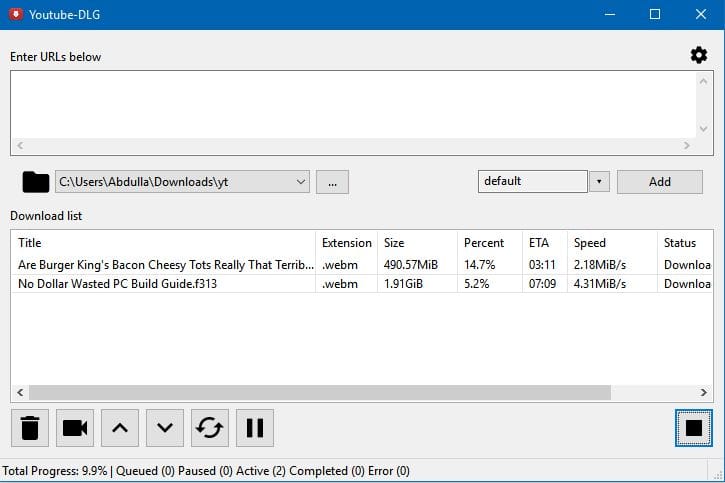Click URL box scroll down arrow

[x=703, y=129]
